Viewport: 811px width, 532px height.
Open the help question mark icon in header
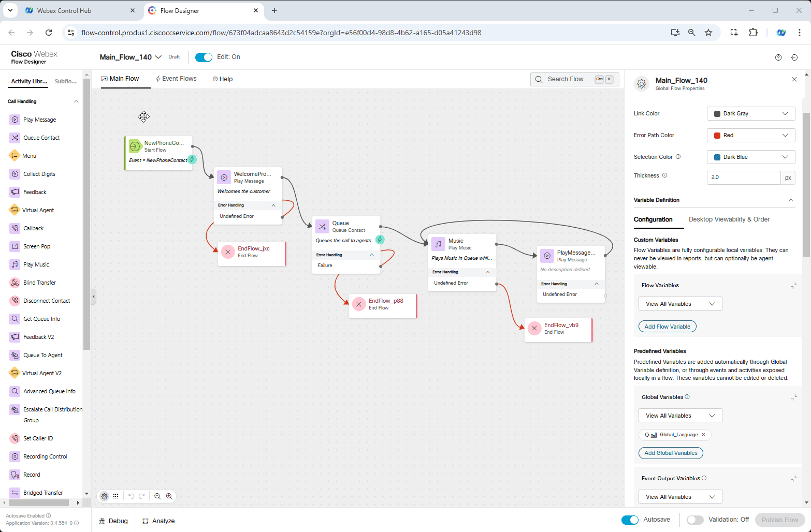tap(778, 57)
